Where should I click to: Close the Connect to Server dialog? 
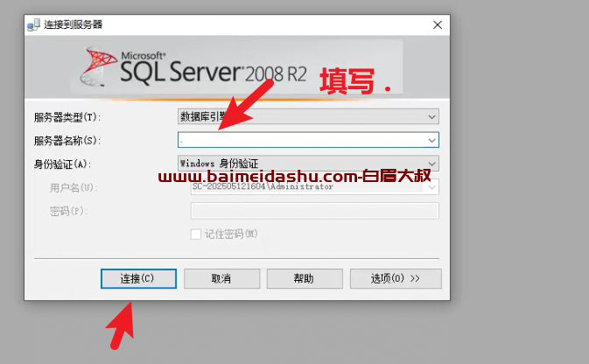438,24
